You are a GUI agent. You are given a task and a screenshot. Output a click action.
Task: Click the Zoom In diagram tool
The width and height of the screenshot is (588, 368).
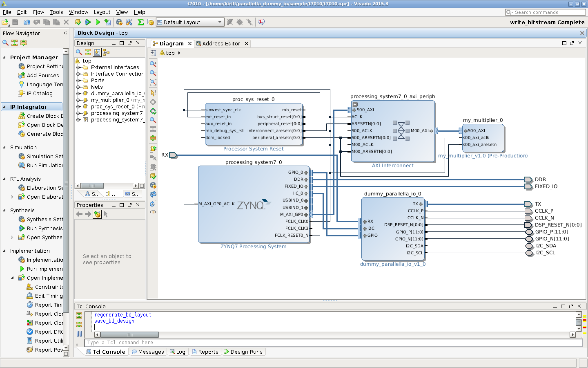(153, 64)
